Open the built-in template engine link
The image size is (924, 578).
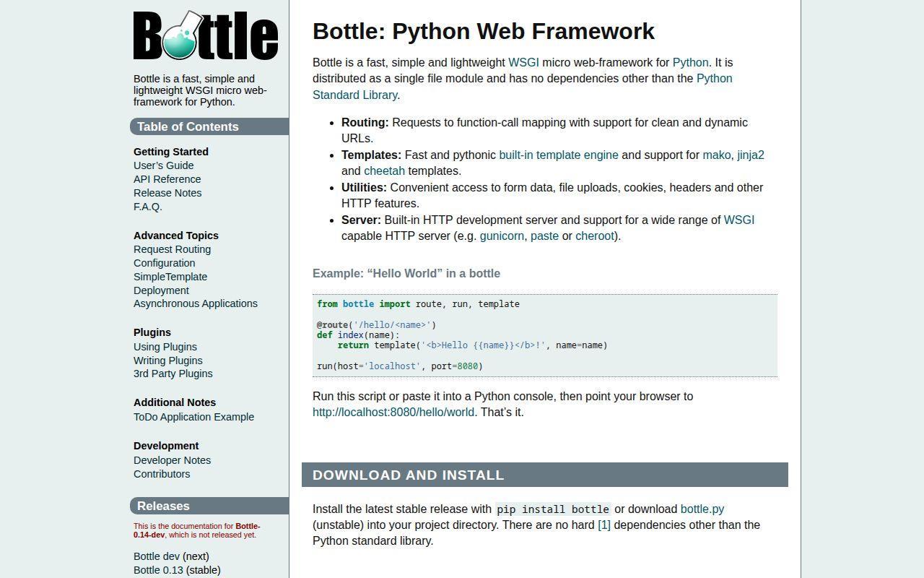click(x=559, y=155)
